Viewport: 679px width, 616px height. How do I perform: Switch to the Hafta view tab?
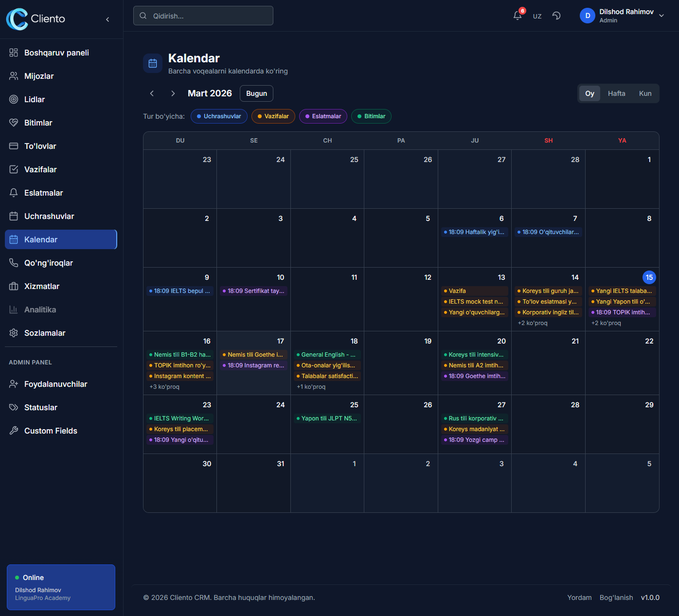coord(616,93)
